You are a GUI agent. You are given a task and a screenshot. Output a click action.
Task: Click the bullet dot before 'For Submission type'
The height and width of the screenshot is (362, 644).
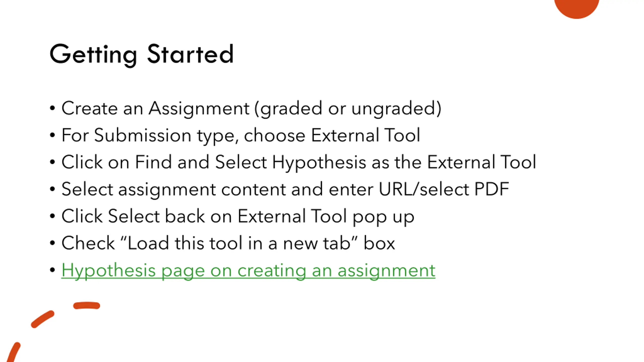[52, 135]
